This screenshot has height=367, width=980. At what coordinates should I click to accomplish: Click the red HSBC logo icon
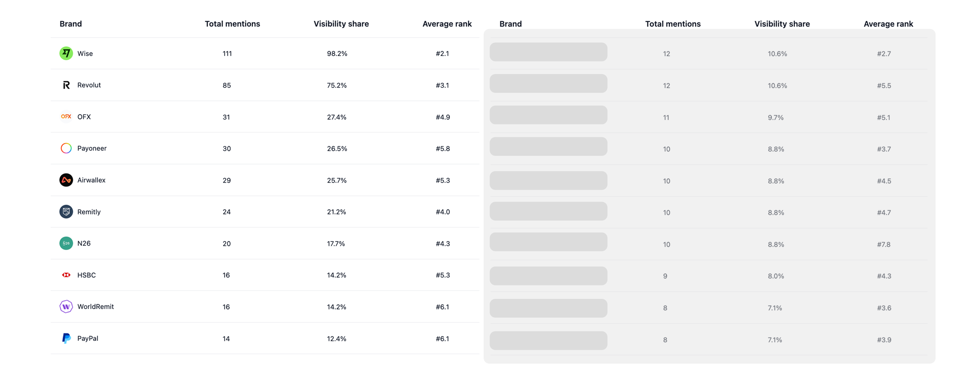point(66,275)
